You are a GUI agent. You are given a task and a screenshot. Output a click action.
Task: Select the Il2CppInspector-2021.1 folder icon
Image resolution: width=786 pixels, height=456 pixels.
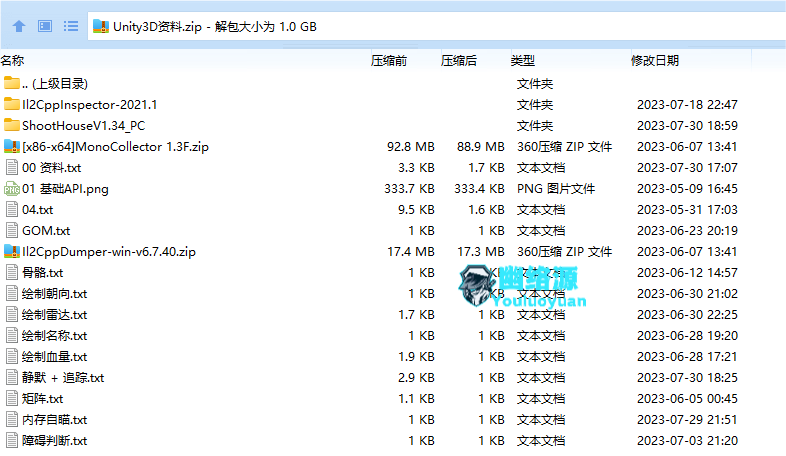12,104
